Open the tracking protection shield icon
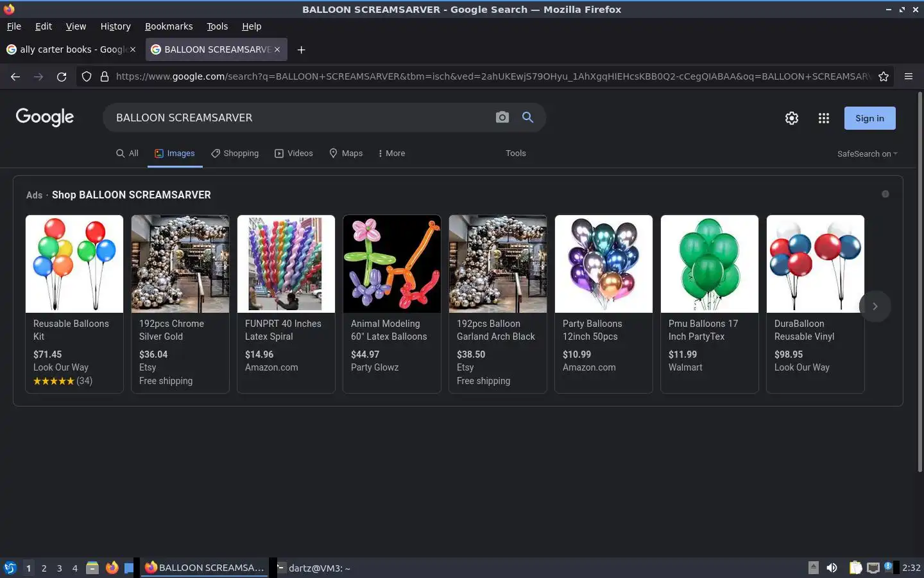This screenshot has width=924, height=578. pos(87,76)
